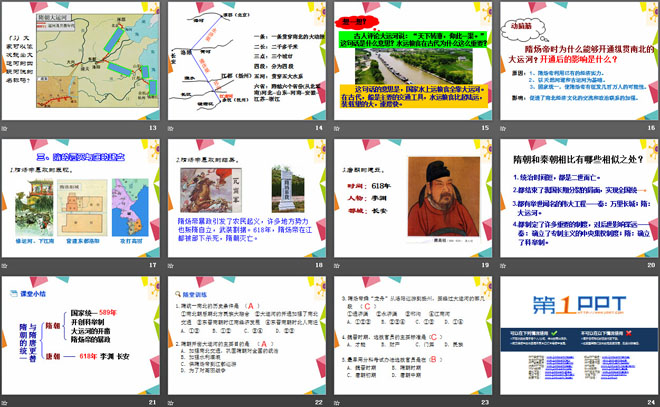Click the slide number label 20
Image resolution: width=660 pixels, height=407 pixels.
point(652,265)
